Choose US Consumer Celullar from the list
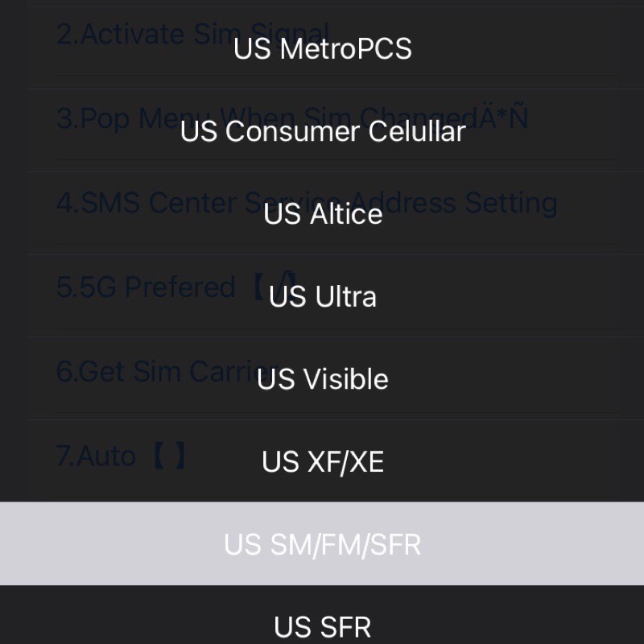644x644 pixels. coord(322,131)
